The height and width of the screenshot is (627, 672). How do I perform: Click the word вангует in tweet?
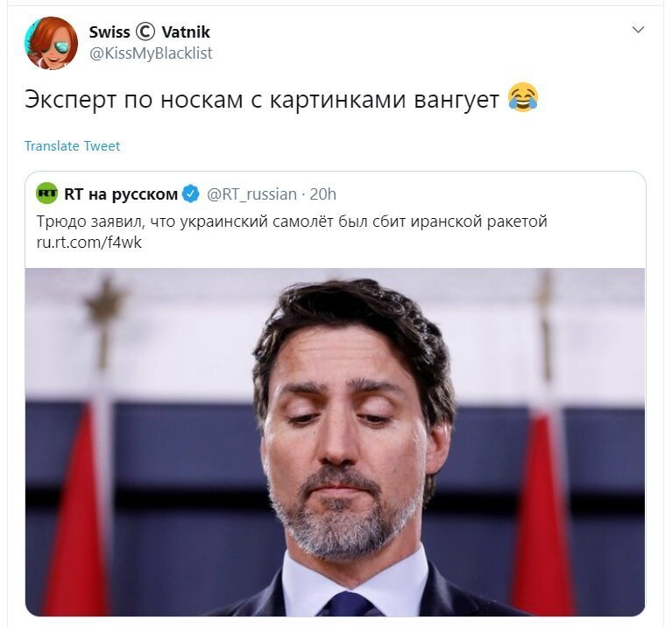tap(456, 99)
